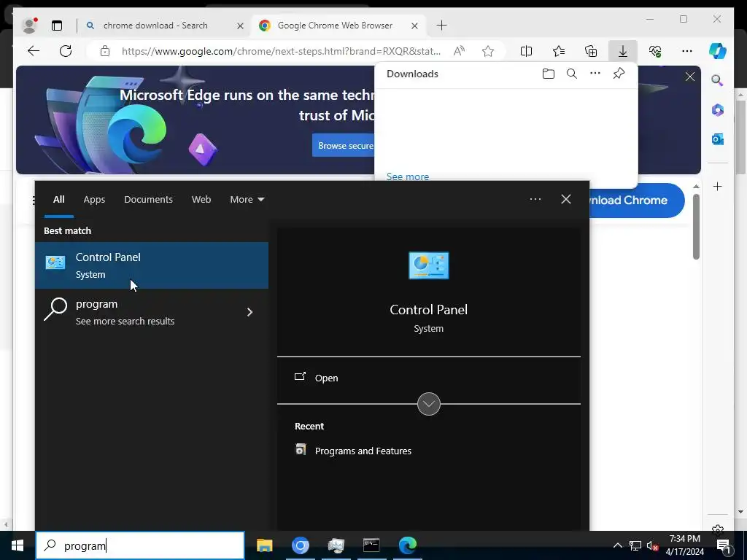Click the muted volume tray icon
The image size is (747, 560).
[x=652, y=545]
